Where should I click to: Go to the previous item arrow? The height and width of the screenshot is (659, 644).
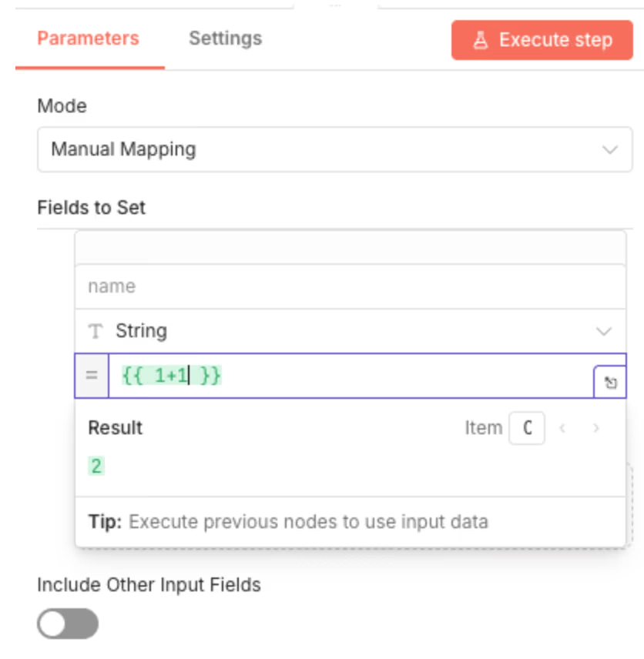click(x=563, y=428)
